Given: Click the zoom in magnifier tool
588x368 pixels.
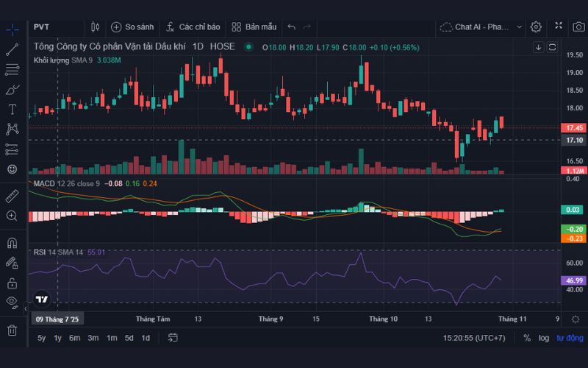Looking at the screenshot, I should coord(12,216).
